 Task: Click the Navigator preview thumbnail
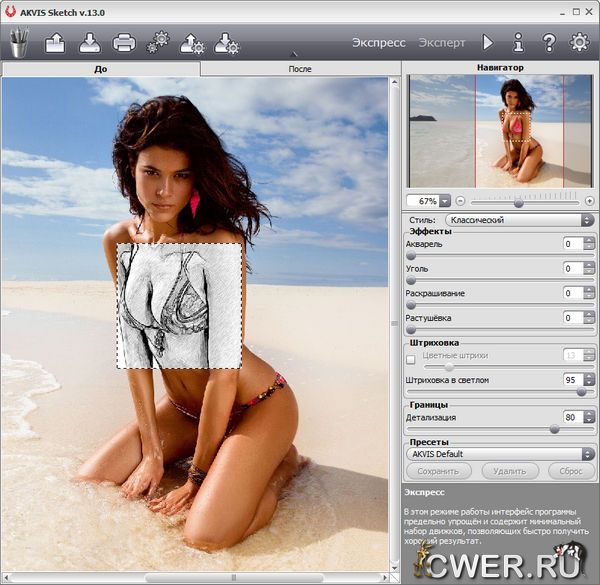499,128
